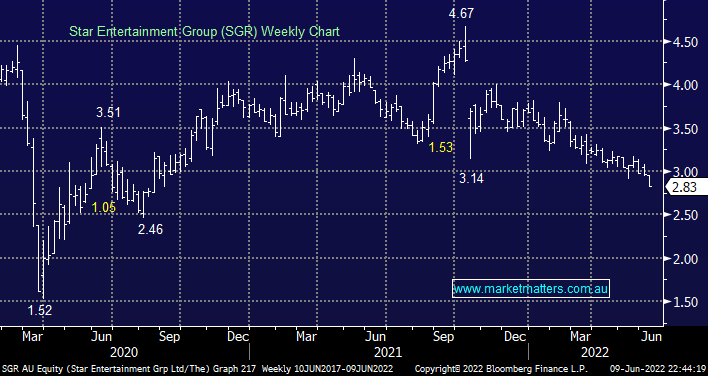Click the Jun label above 2021
The image size is (708, 376).
click(x=375, y=337)
